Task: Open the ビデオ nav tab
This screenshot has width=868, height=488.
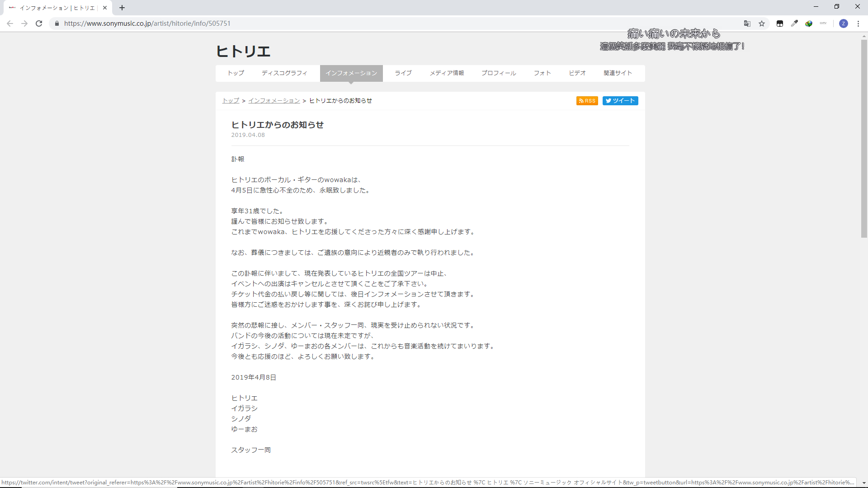Action: click(577, 73)
